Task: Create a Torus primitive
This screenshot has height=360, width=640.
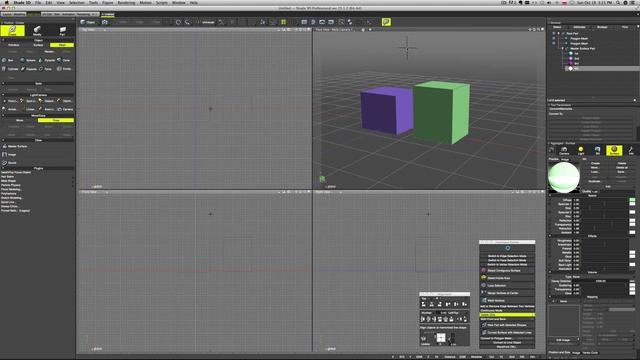Action: pos(46,69)
